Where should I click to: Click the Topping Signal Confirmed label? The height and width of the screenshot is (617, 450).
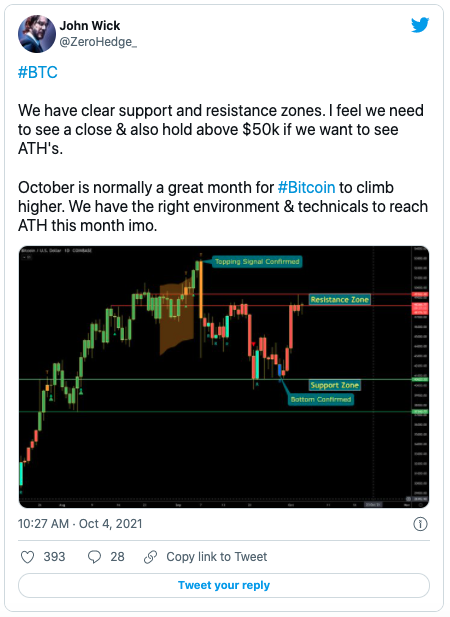pos(257,262)
